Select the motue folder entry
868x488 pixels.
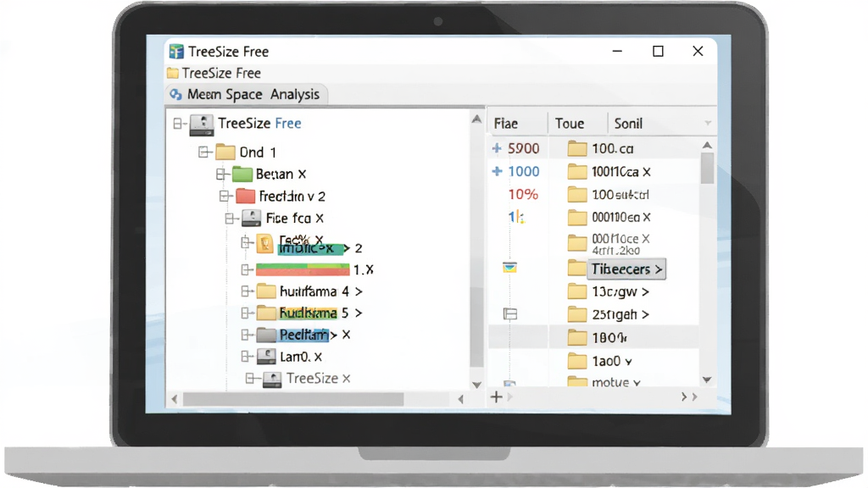(x=604, y=382)
